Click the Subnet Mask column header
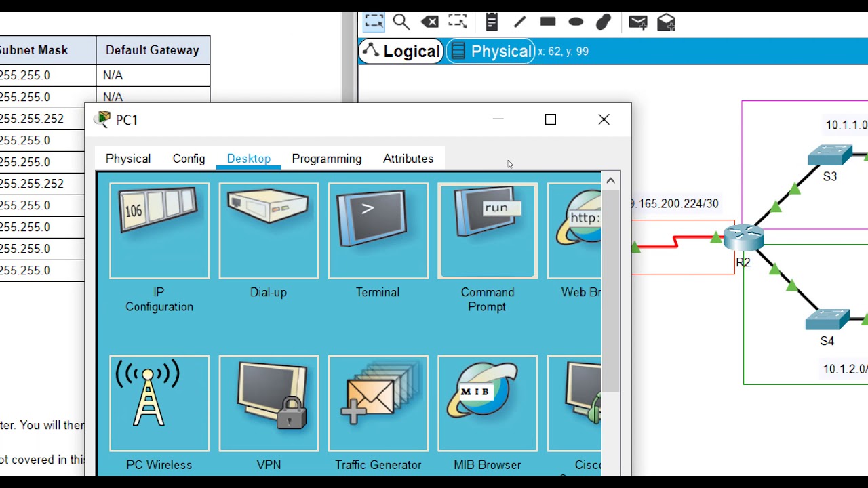The width and height of the screenshot is (868, 488). (x=34, y=50)
